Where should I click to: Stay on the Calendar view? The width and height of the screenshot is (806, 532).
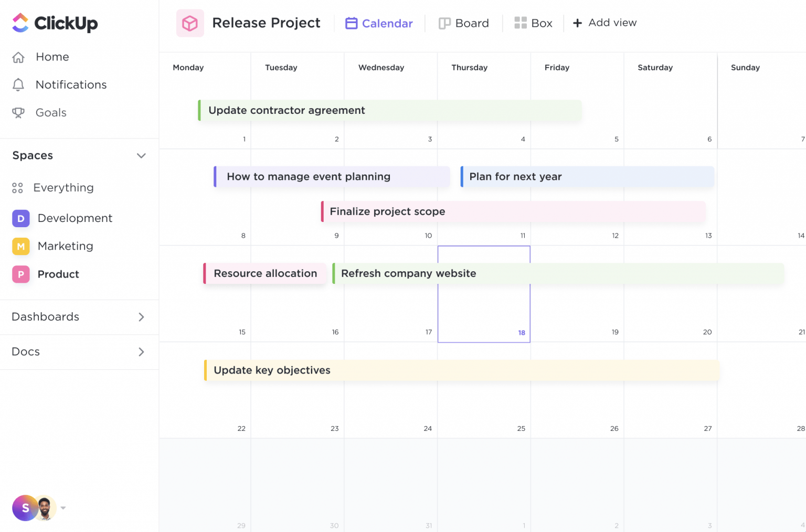(379, 23)
